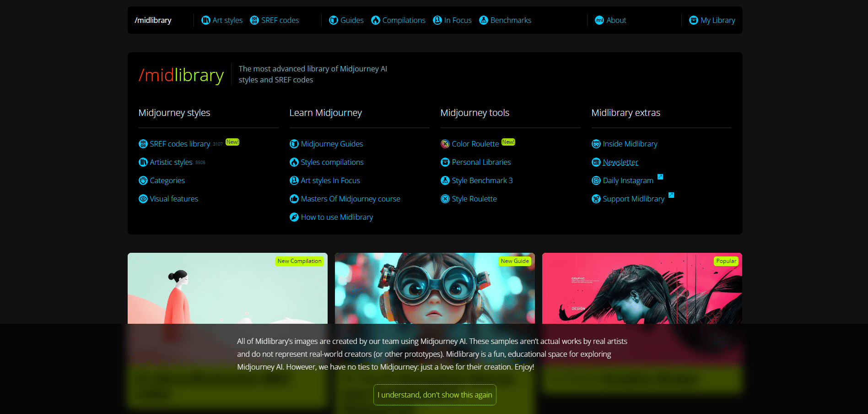Click the SREF codes icon in navbar
Screen dimensions: 868x414
point(254,20)
